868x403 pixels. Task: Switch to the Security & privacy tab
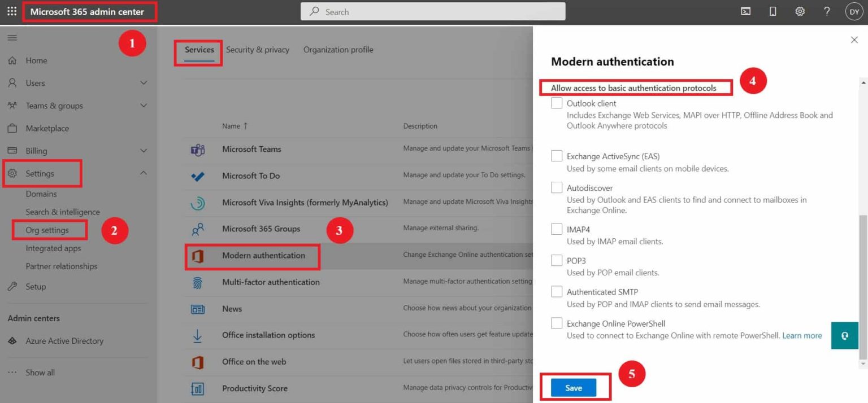[x=258, y=50]
